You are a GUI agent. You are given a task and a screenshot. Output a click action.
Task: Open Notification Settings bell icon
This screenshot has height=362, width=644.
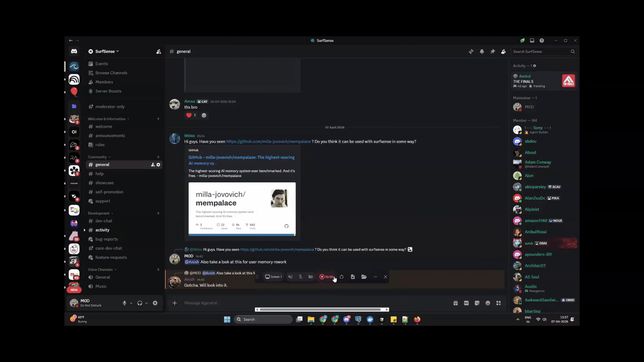click(482, 51)
